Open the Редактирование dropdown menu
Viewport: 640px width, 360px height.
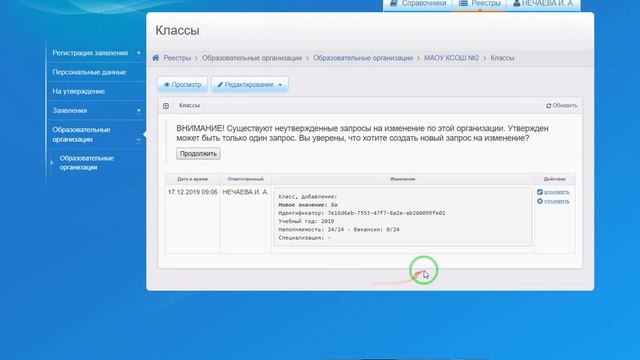point(250,84)
